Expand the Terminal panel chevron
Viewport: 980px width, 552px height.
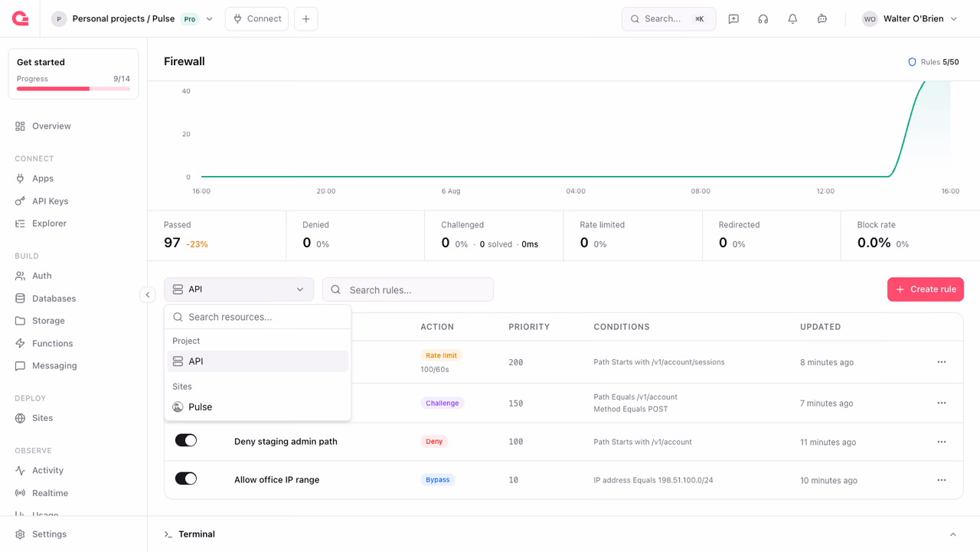click(953, 534)
